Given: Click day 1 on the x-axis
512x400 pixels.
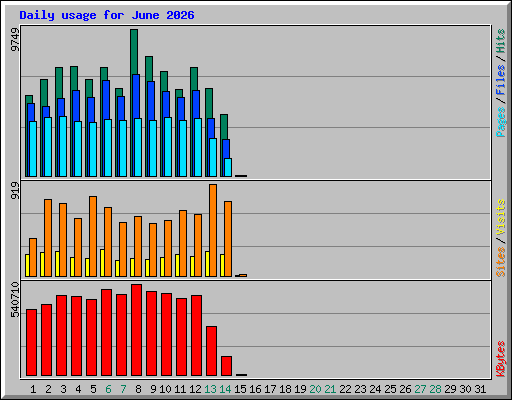Looking at the screenshot, I should [33, 389].
